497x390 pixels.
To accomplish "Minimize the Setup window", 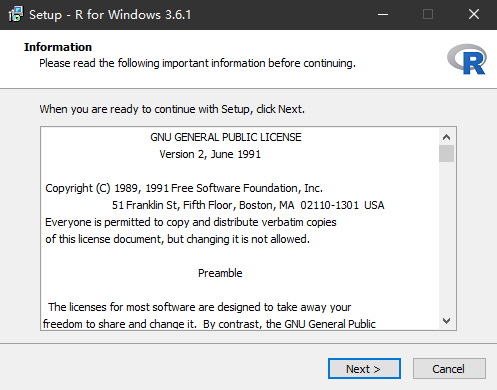I will click(383, 14).
